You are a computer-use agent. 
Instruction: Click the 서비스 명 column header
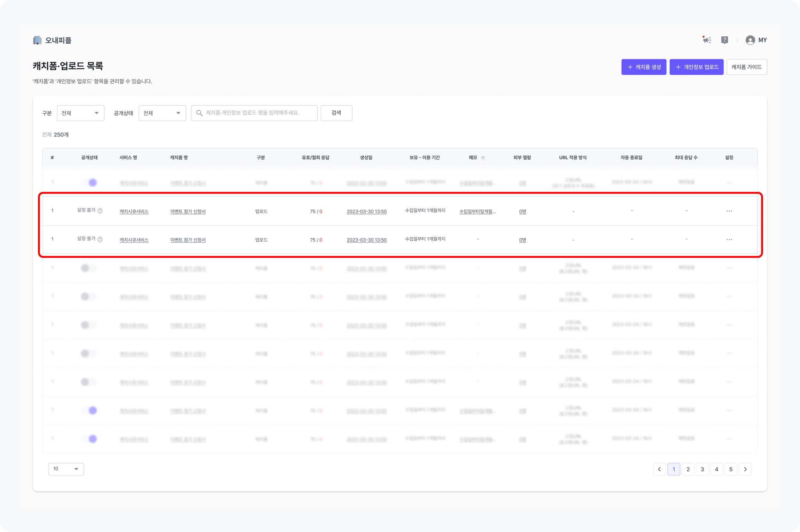128,158
